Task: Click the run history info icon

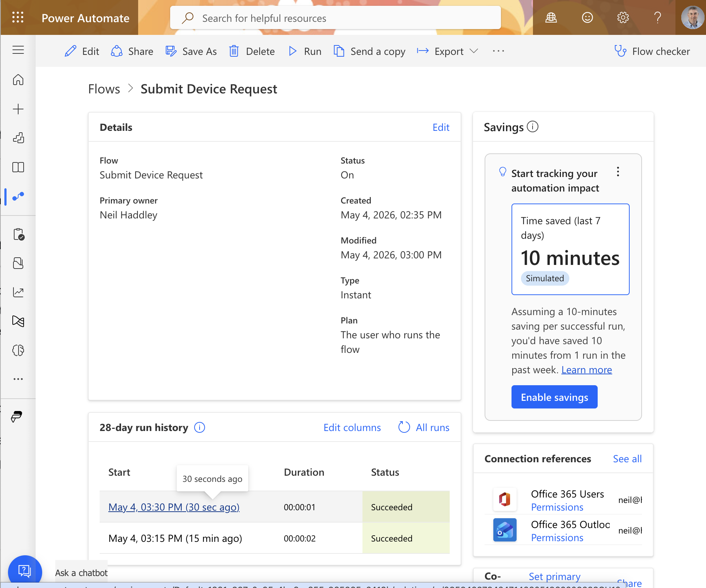Action: point(200,427)
